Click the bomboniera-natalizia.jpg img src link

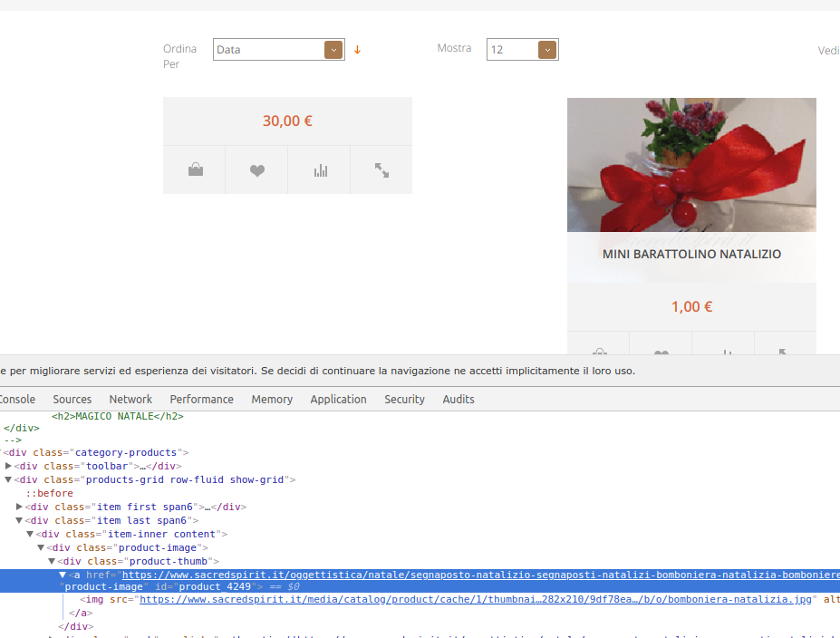tap(477, 599)
